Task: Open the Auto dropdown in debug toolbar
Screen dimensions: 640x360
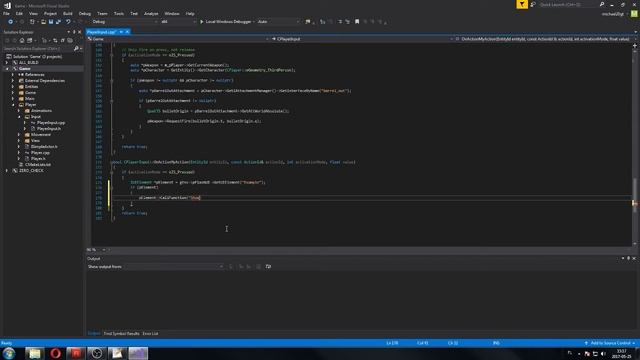Action: click(x=278, y=22)
